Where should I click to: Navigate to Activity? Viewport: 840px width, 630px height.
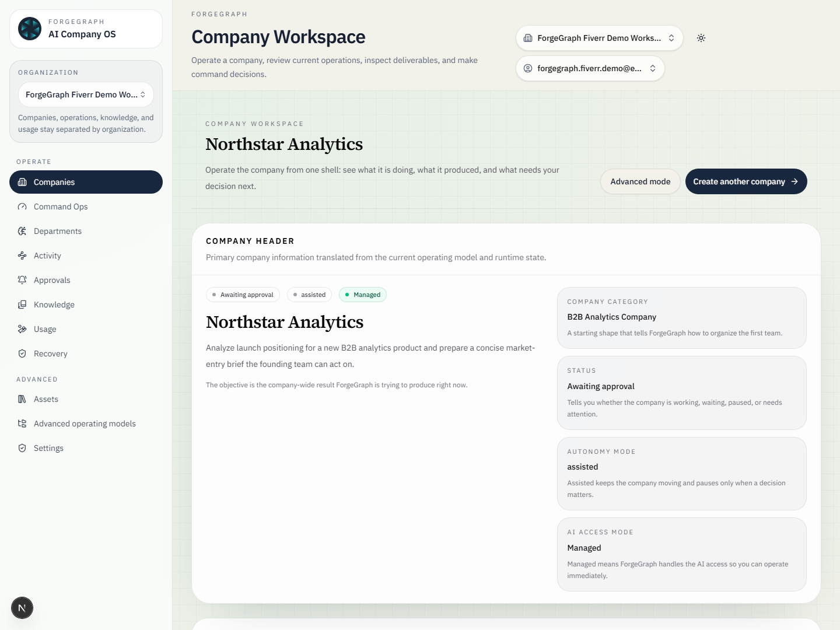(86, 256)
